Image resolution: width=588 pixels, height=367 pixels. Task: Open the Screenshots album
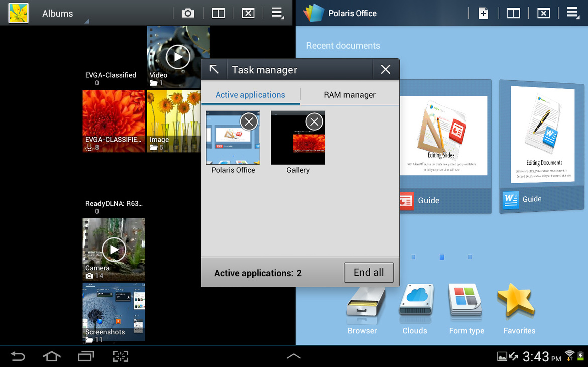click(x=114, y=312)
